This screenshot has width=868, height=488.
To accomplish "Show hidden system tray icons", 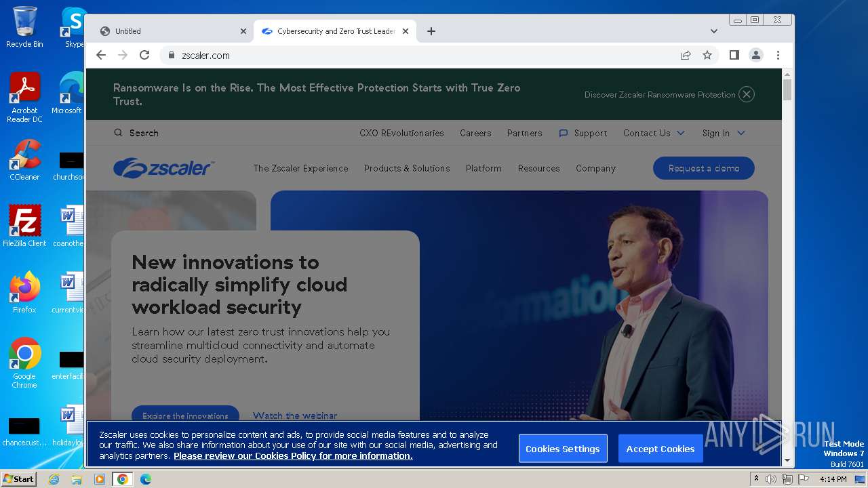I will click(756, 479).
